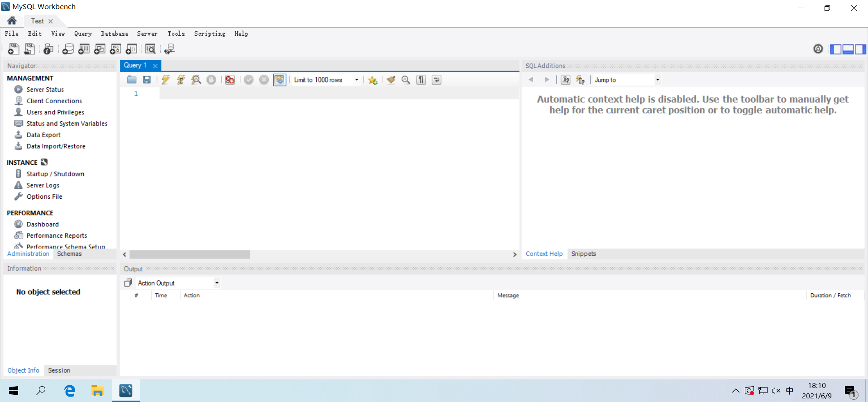
Task: Reconnect to the DBMS
Action: click(x=169, y=49)
